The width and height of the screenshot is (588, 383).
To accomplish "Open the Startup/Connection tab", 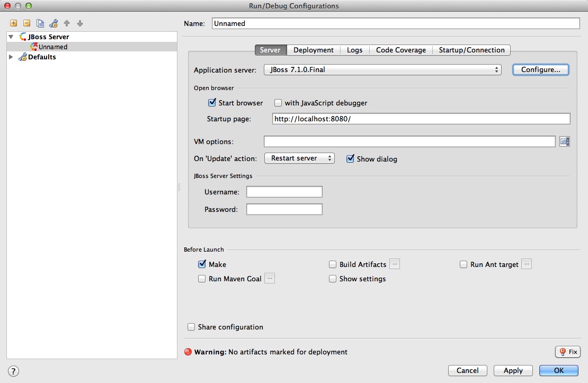I will coord(471,50).
